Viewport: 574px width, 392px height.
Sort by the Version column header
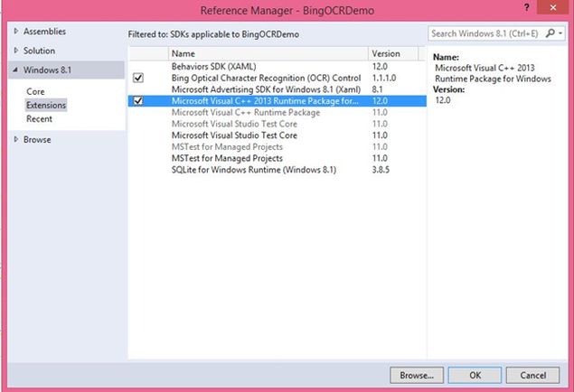(393, 53)
